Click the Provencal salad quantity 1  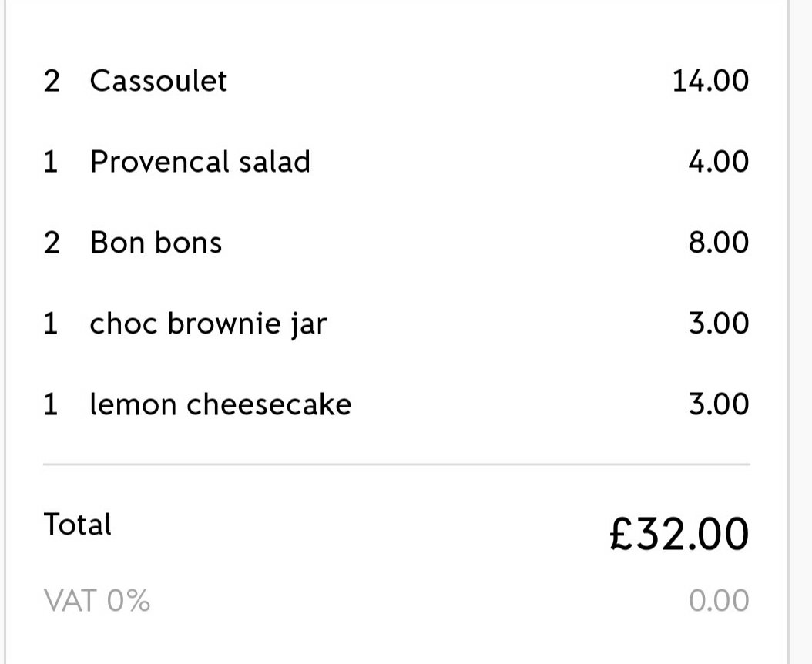click(51, 162)
